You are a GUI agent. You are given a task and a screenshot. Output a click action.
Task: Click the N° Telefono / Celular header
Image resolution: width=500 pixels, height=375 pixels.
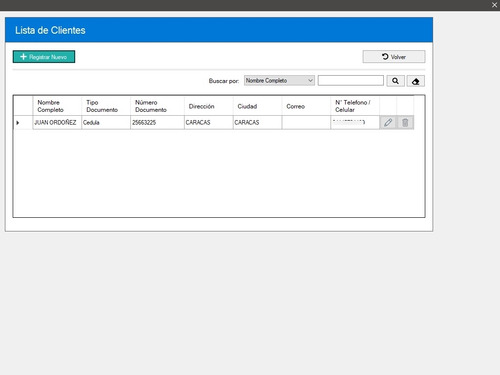click(355, 106)
